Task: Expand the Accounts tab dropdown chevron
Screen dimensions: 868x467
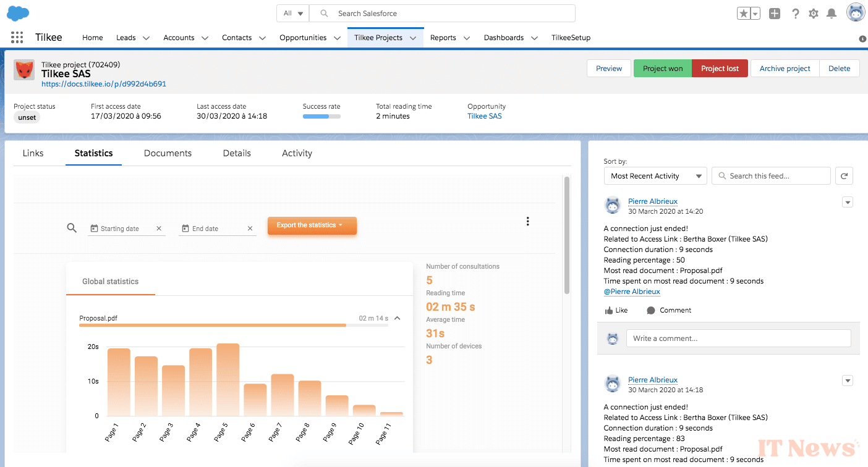Action: point(205,38)
